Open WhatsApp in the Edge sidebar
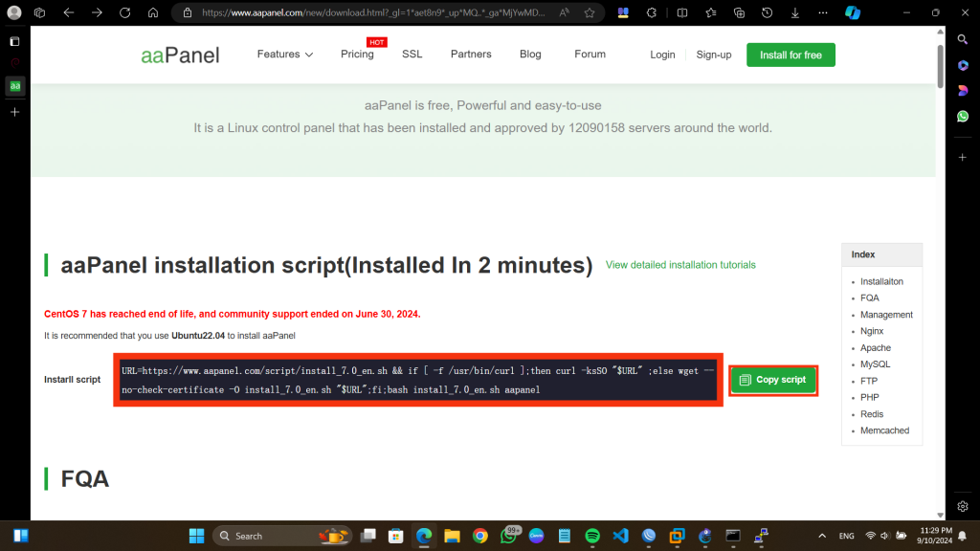This screenshot has height=551, width=980. (963, 116)
